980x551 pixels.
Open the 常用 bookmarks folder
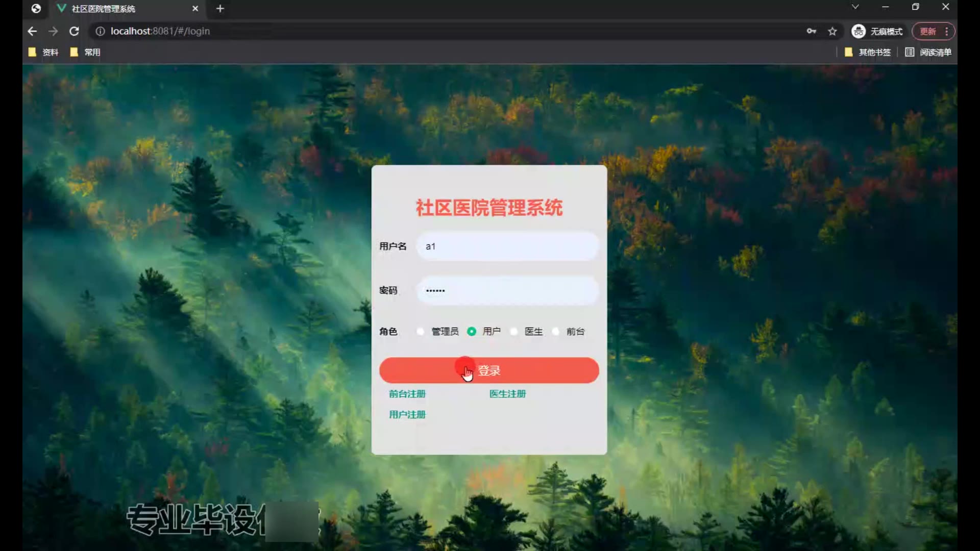85,52
